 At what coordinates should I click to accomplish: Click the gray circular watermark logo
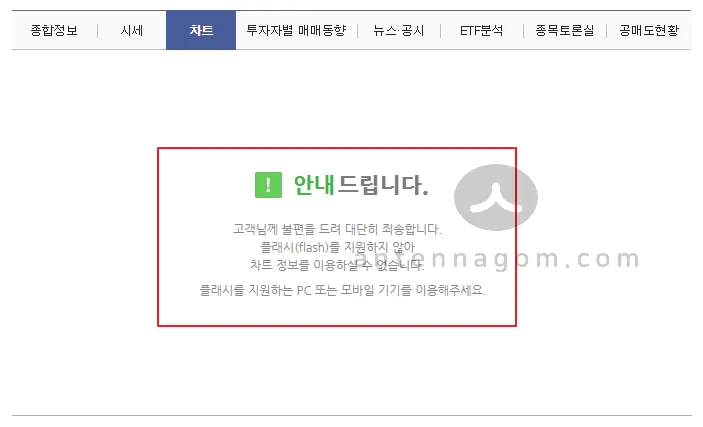tap(495, 197)
